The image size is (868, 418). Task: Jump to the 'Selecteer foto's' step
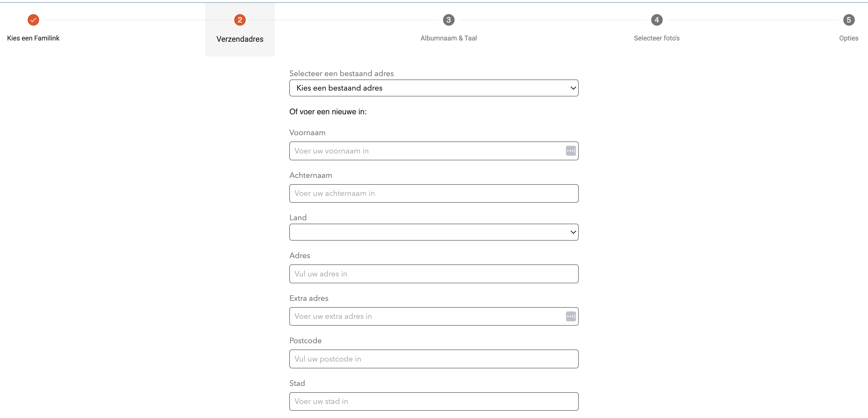(656, 38)
